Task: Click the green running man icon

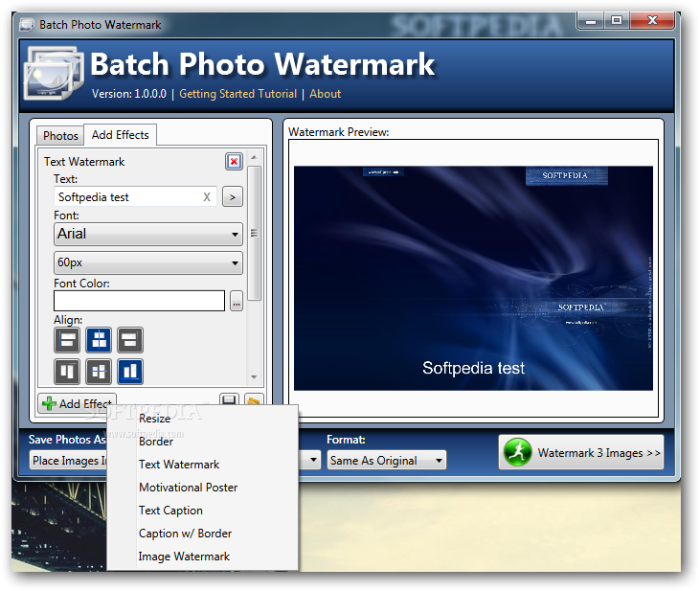Action: (517, 452)
